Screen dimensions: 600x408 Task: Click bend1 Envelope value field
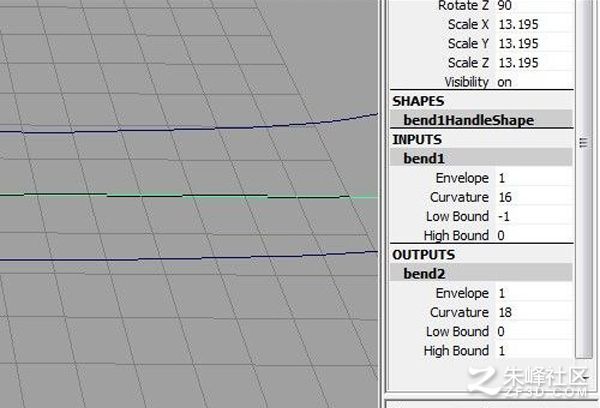click(x=534, y=178)
